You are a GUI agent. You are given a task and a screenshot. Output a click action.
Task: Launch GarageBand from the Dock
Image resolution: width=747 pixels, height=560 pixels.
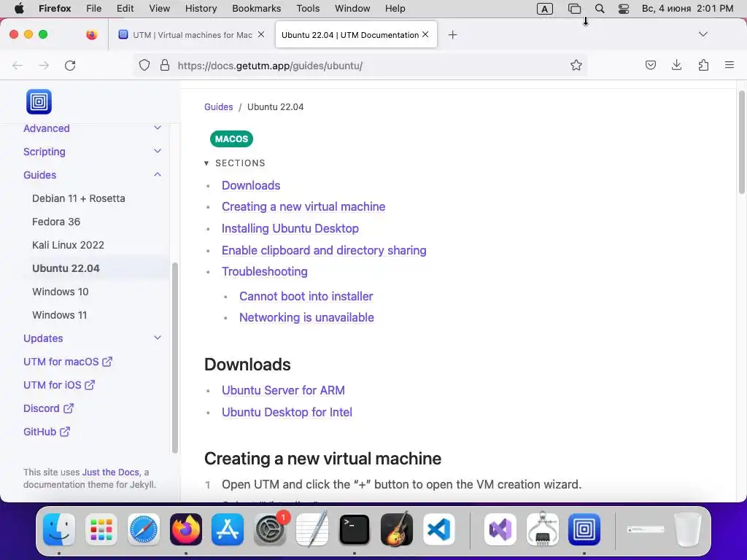point(396,529)
